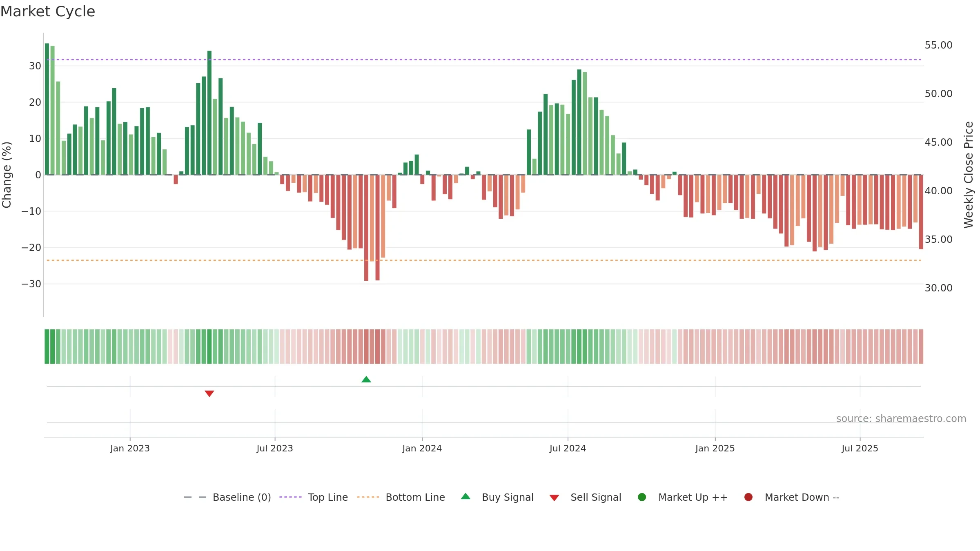Click the Jul 2025 x-axis label

[860, 448]
